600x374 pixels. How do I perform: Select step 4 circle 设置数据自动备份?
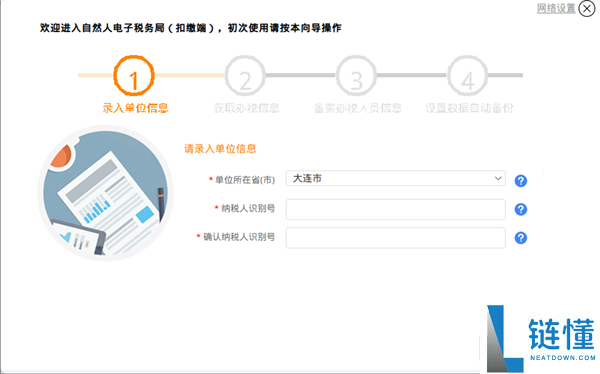[468, 76]
